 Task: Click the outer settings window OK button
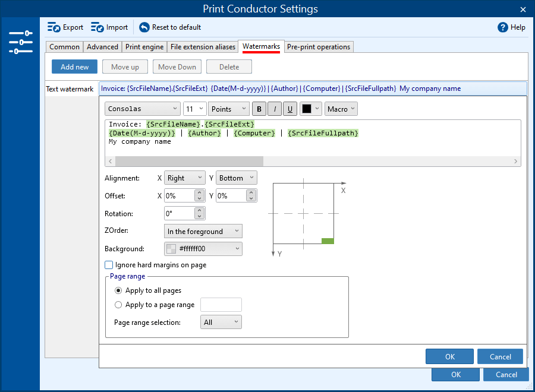[x=456, y=374]
